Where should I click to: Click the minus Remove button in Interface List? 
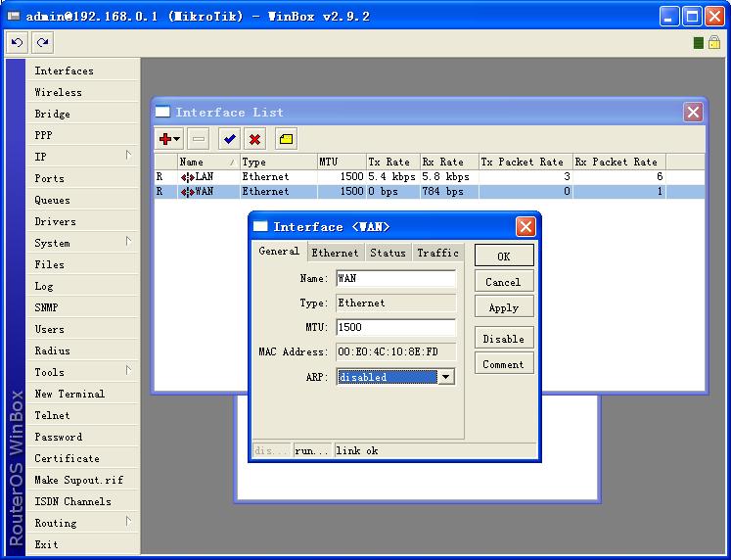pyautogui.click(x=198, y=139)
